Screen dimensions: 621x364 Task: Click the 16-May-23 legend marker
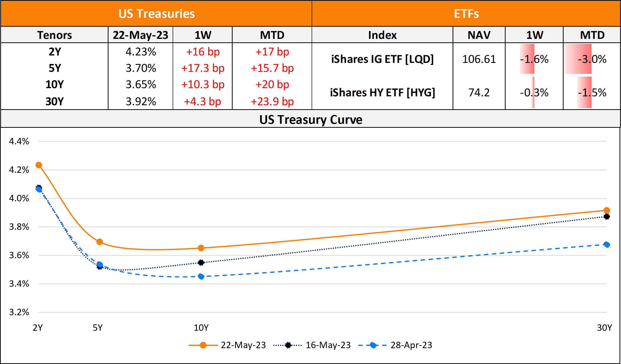(x=288, y=345)
